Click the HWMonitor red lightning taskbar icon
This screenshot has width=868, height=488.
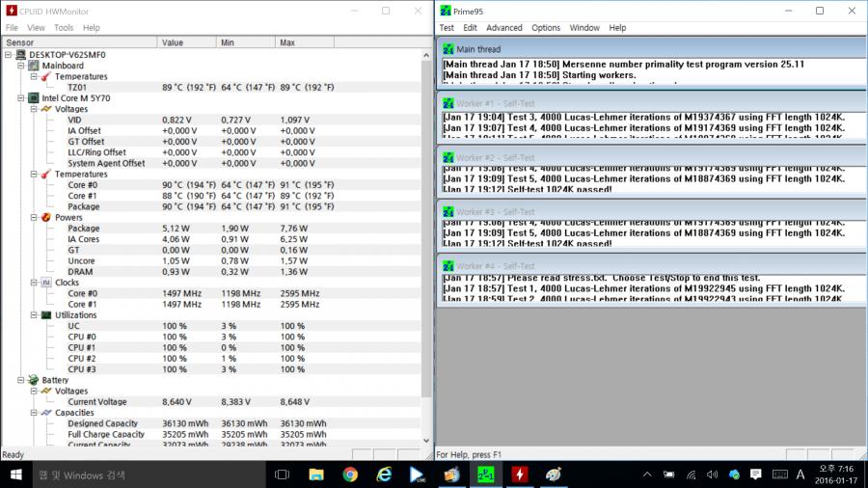[519, 474]
